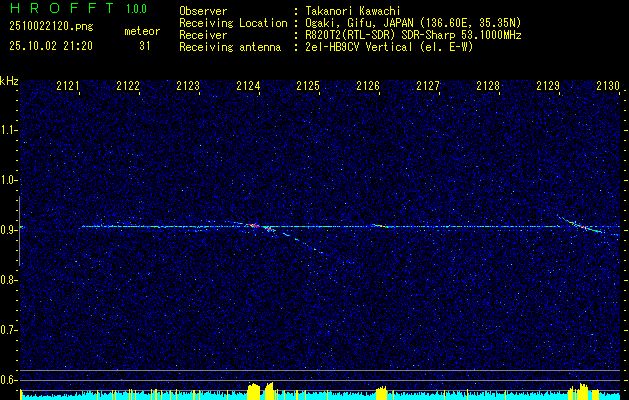Click the yellow power burst below 2126
The width and height of the screenshot is (629, 400).
(x=381, y=393)
